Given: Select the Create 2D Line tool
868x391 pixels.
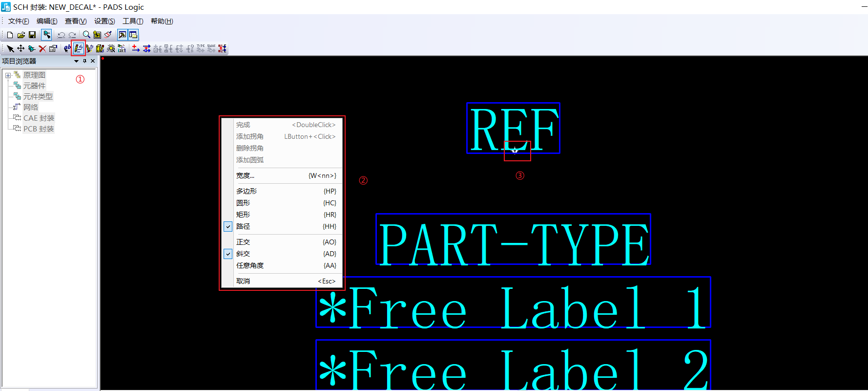Looking at the screenshot, I should click(78, 48).
